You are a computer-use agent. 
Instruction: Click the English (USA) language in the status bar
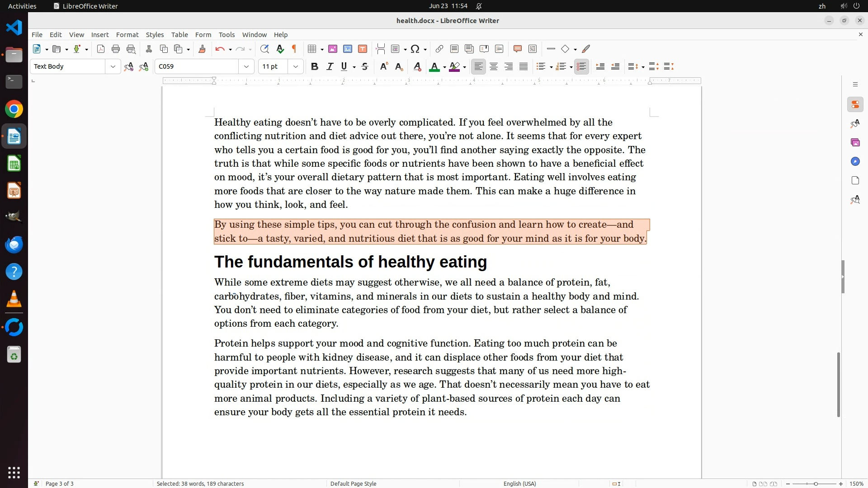coord(519,483)
